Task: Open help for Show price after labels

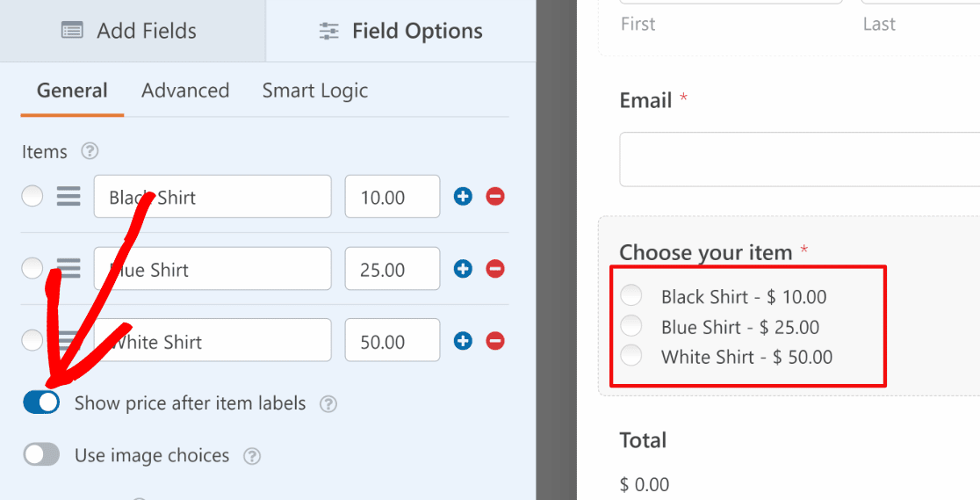Action: [x=328, y=404]
